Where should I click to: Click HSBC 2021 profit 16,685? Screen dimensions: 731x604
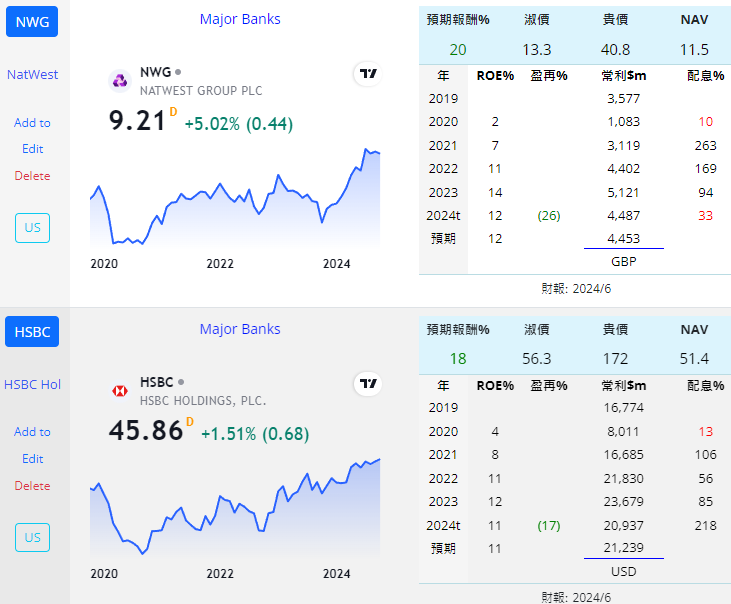click(x=623, y=455)
